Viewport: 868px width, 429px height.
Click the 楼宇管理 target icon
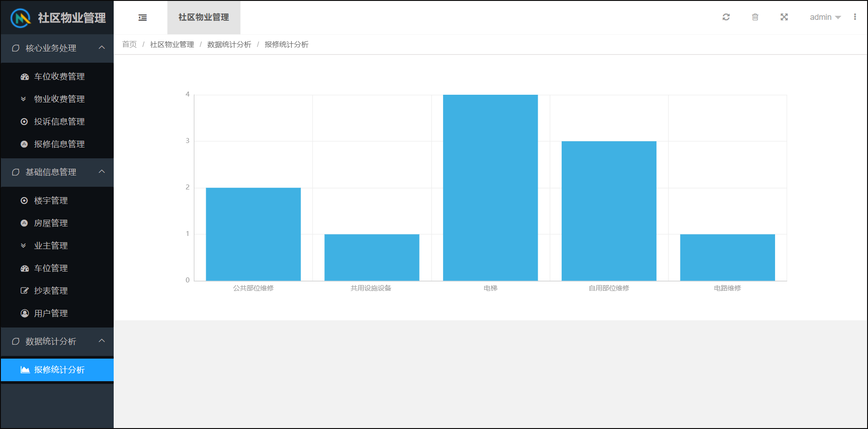point(24,201)
